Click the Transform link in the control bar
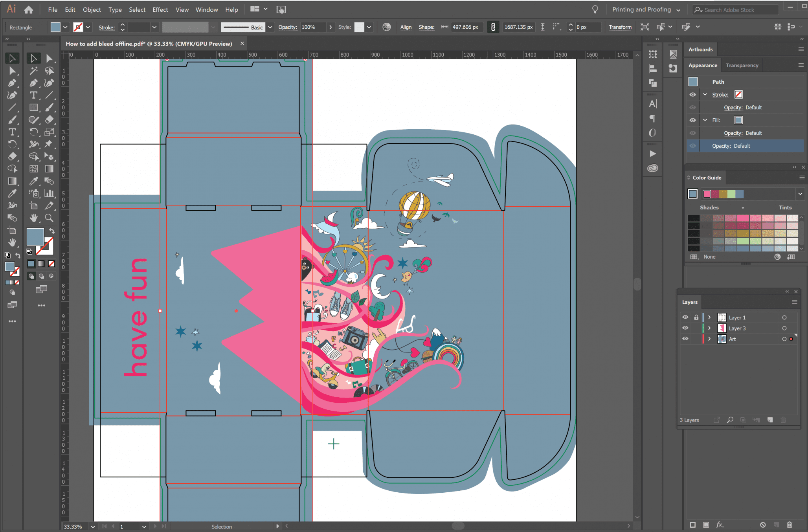The width and height of the screenshot is (808, 532). (x=620, y=27)
